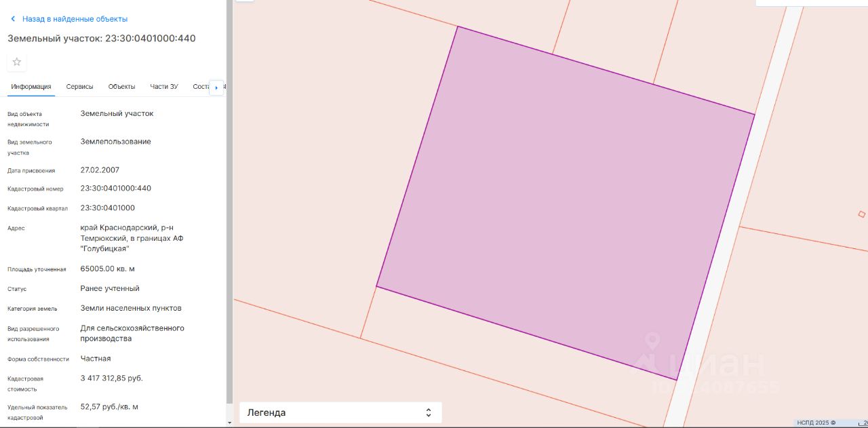This screenshot has width=868, height=428.
Task: Click the highlighted purple land parcel
Action: 565,203
